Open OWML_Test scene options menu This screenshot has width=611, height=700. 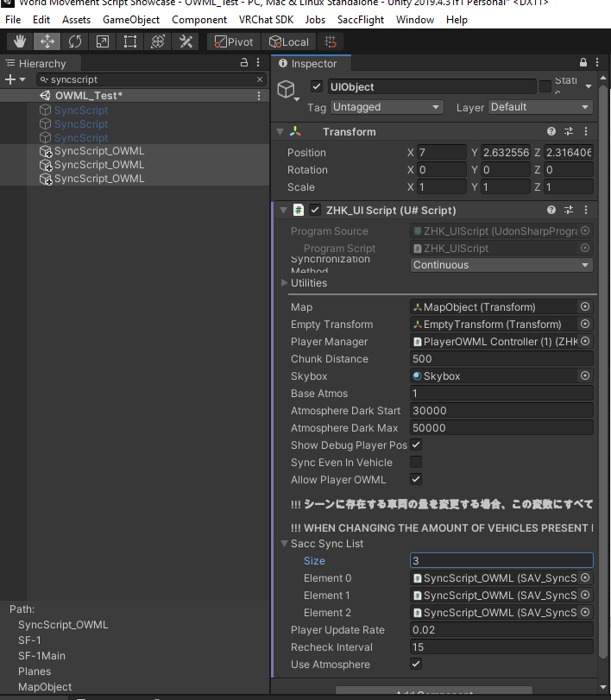[259, 96]
